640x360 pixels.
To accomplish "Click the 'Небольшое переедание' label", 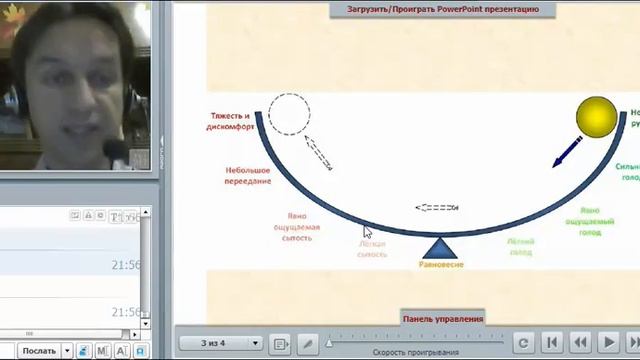I will (x=248, y=176).
